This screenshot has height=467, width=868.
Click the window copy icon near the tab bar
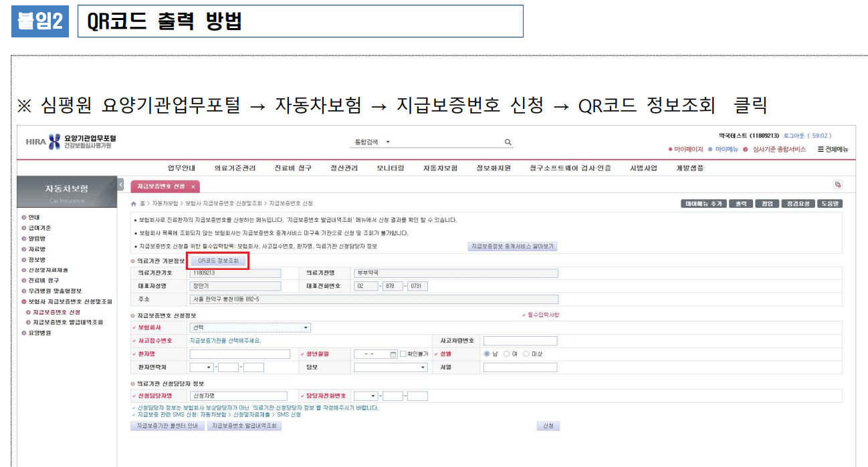(x=837, y=185)
